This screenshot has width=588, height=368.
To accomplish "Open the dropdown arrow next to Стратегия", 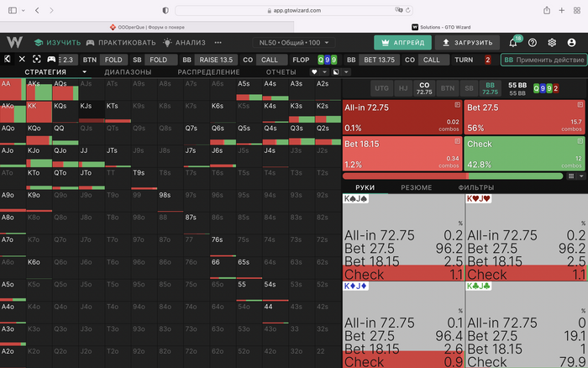I will coord(84,71).
